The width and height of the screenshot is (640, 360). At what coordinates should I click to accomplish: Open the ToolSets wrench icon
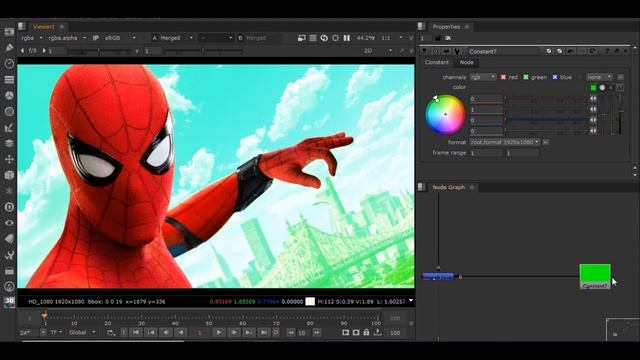[x=9, y=255]
